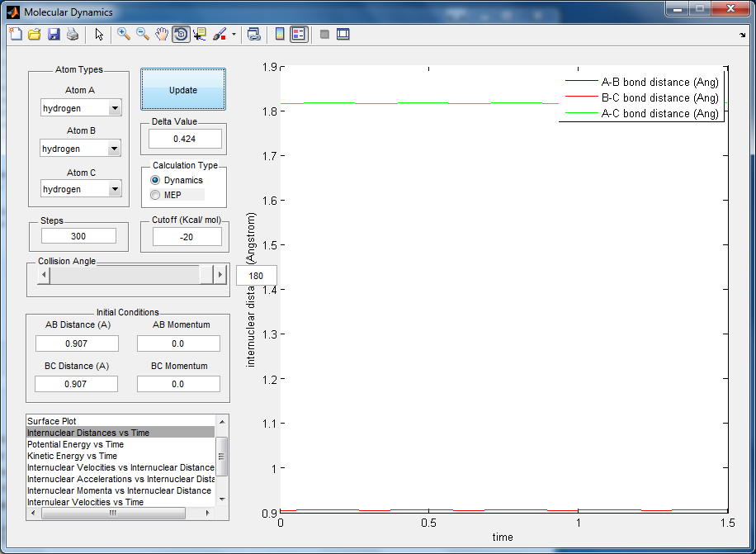This screenshot has width=756, height=554.
Task: Click the Collision Angle slider track
Action: pyautogui.click(x=125, y=275)
